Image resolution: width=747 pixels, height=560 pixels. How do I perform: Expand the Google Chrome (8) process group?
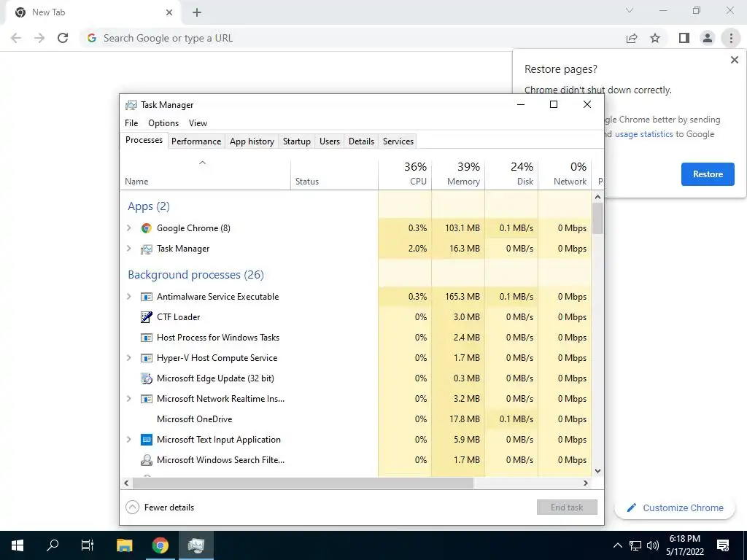(128, 228)
